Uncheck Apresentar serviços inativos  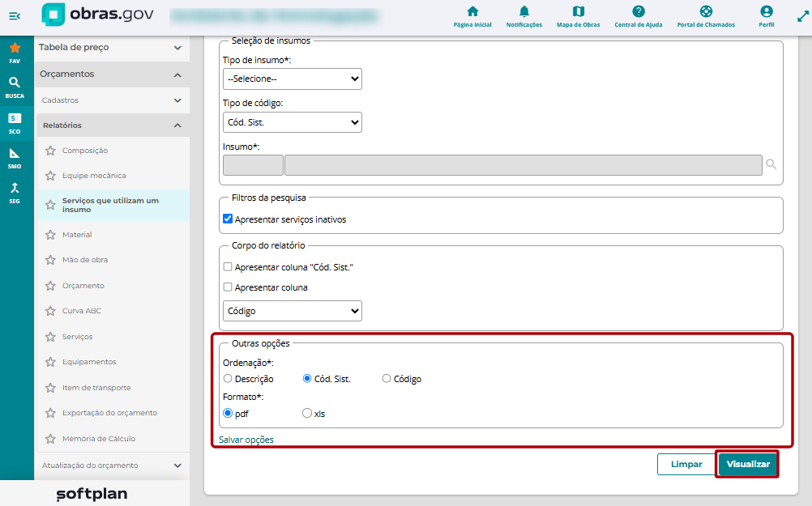point(228,219)
